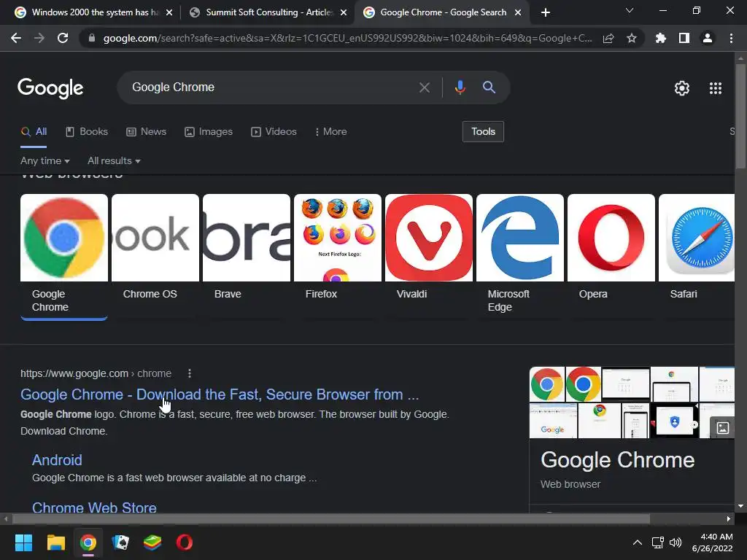Open the Google Chrome download result link
This screenshot has height=560, width=747.
(220, 394)
